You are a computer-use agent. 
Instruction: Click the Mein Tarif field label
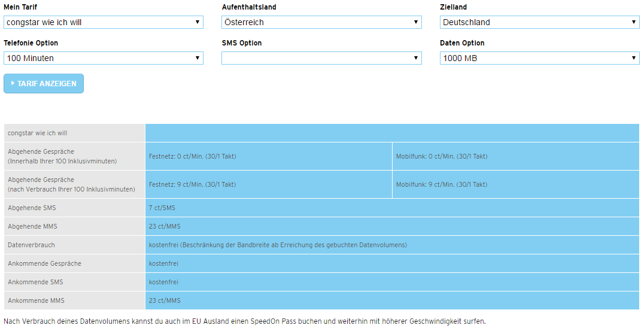22,7
